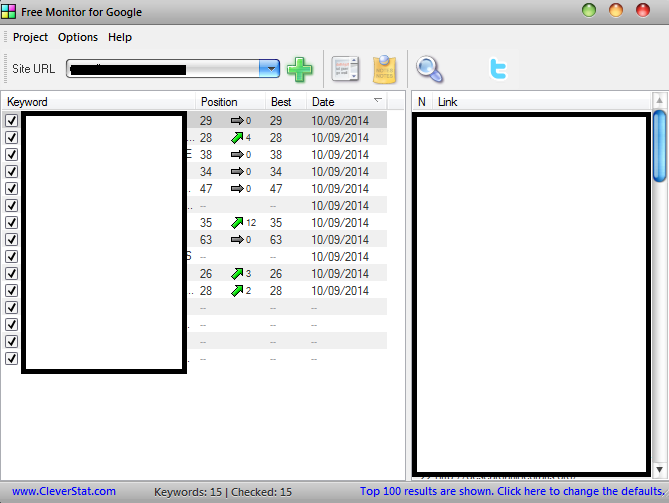Click the Link column header
Image resolution: width=669 pixels, height=503 pixels.
(x=541, y=102)
